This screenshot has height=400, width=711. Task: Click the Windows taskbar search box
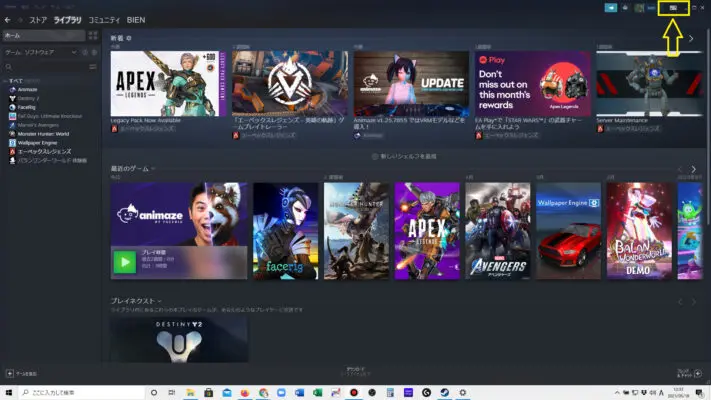[82, 393]
